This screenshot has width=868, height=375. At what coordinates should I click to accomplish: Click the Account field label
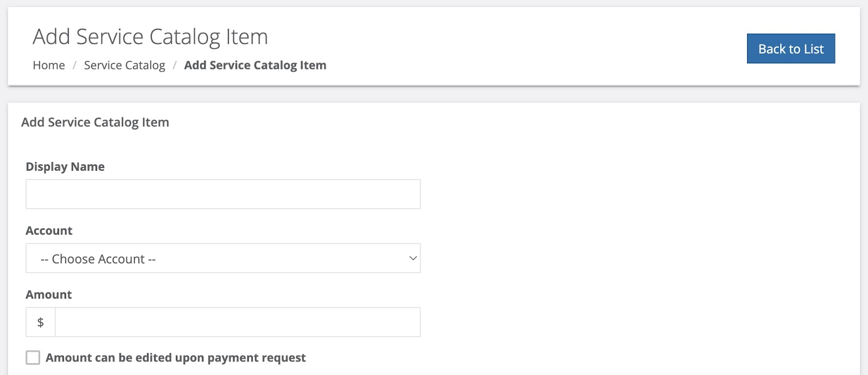point(49,231)
